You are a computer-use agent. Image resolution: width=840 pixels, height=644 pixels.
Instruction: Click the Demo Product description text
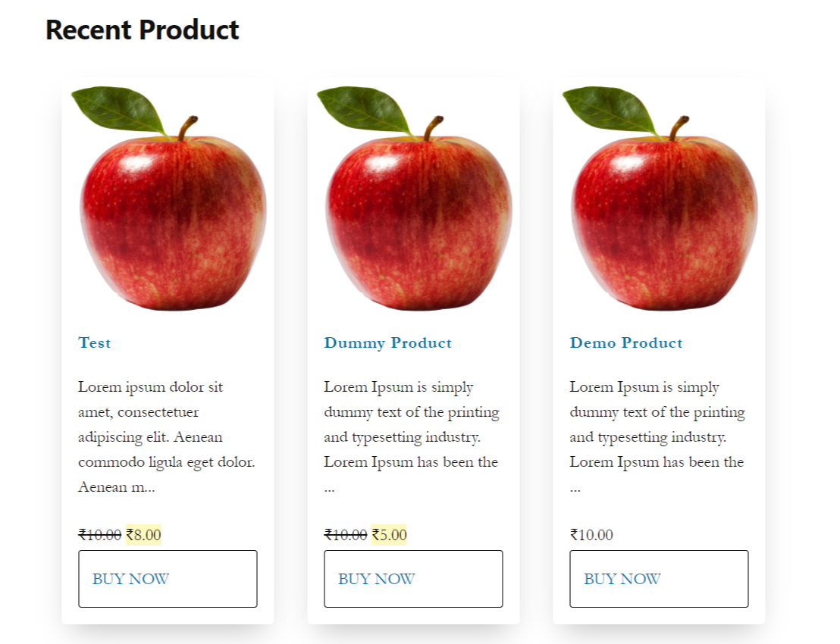coord(657,437)
